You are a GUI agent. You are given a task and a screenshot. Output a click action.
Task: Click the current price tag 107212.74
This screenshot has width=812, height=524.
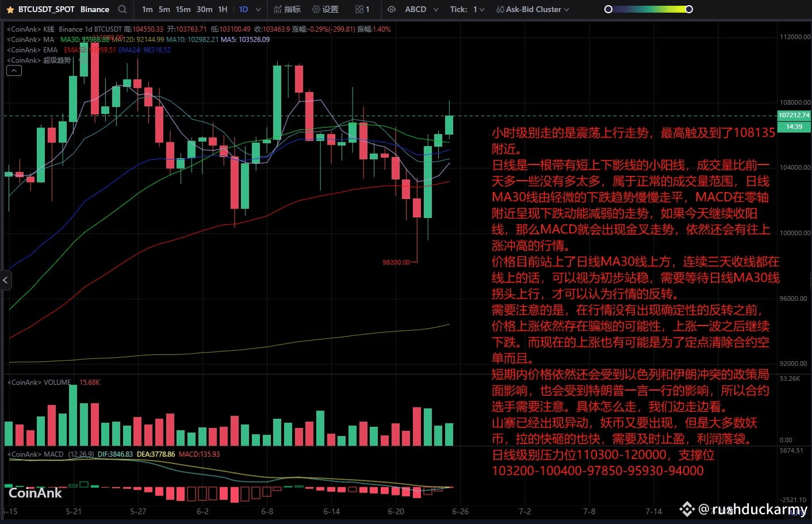pos(794,115)
